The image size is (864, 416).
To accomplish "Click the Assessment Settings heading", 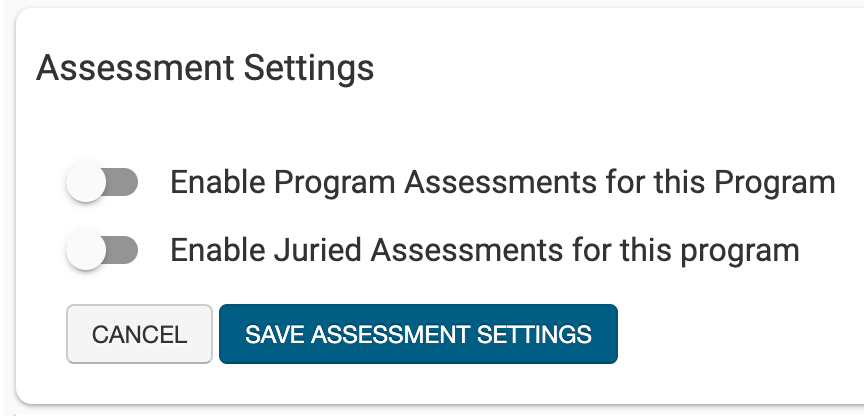I will pos(205,68).
